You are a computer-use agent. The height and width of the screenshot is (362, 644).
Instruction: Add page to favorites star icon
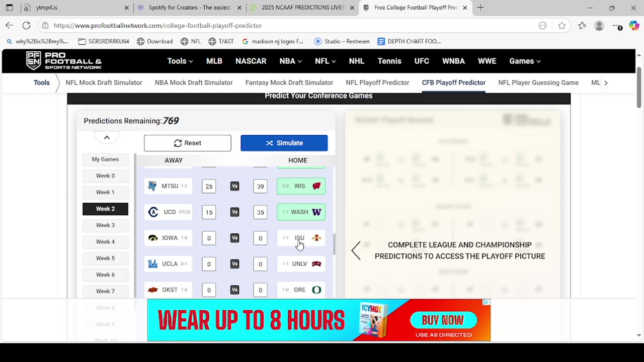click(x=562, y=25)
